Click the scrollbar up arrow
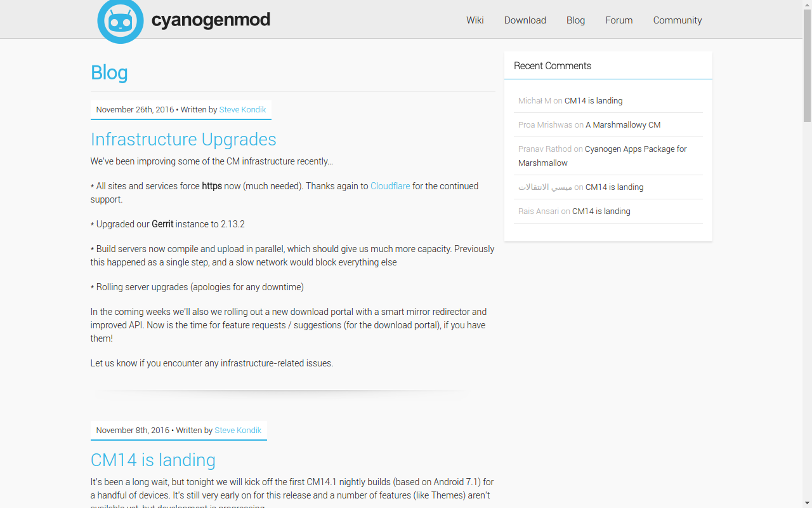The height and width of the screenshot is (508, 812). point(807,4)
